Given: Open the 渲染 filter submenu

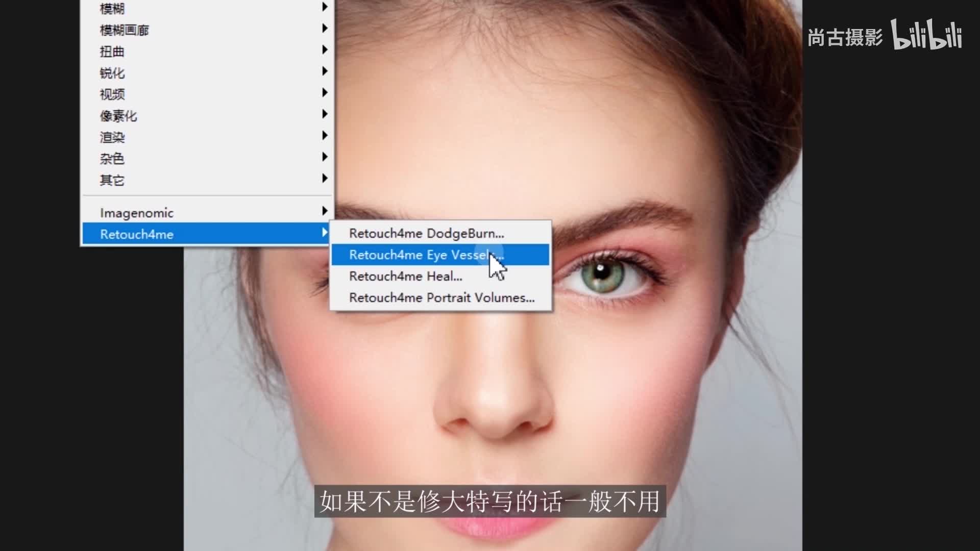Looking at the screenshot, I should coord(112,137).
